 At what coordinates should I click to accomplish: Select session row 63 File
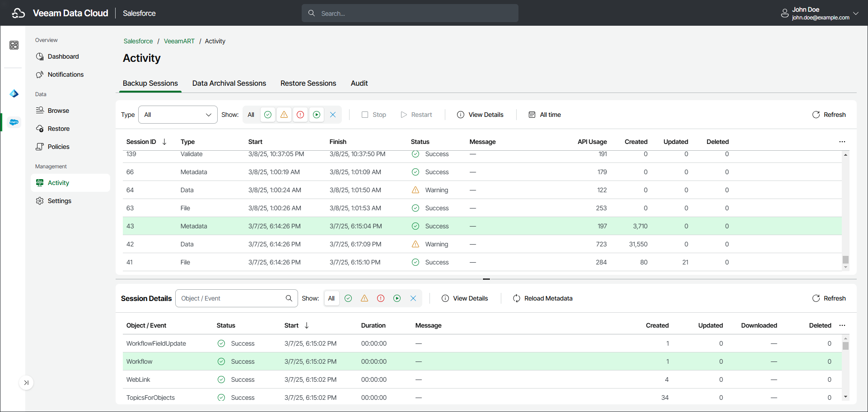482,208
